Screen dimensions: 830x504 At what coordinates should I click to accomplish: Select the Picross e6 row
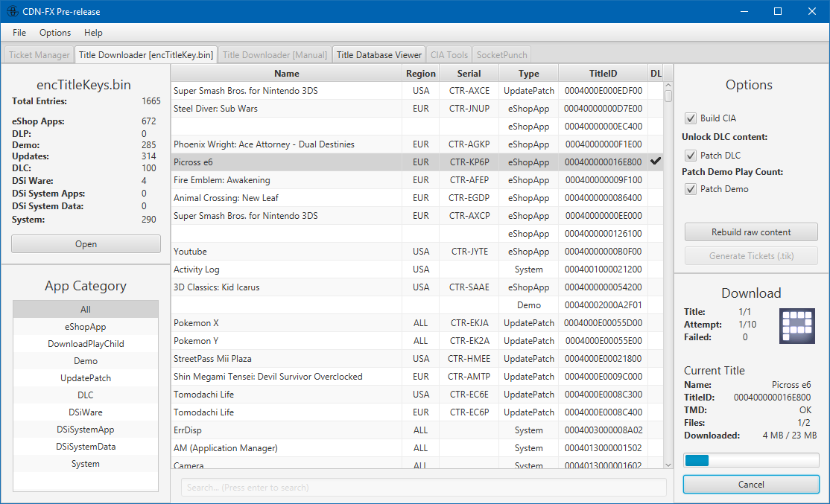click(417, 162)
